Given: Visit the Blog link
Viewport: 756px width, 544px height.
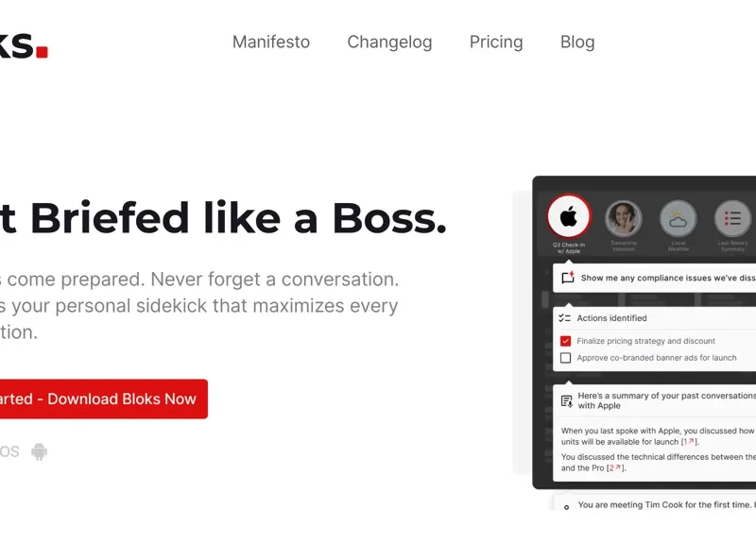Looking at the screenshot, I should point(577,42).
